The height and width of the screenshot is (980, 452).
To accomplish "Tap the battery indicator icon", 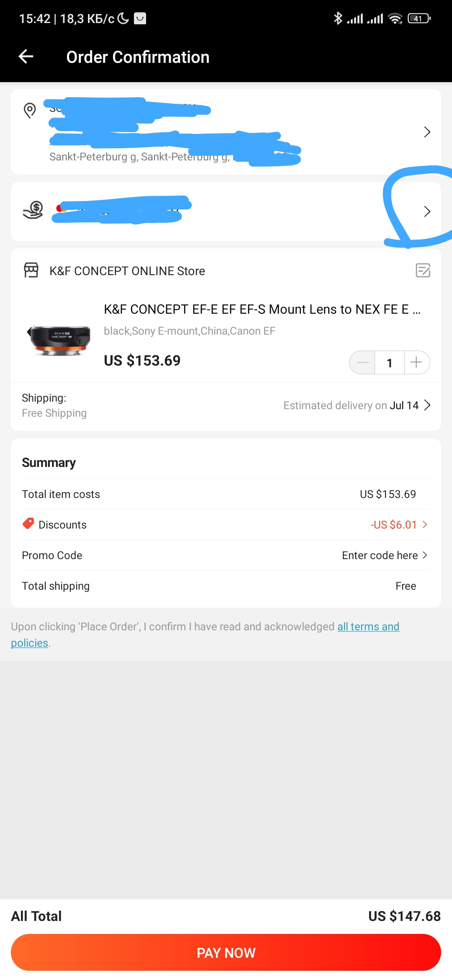I will pyautogui.click(x=419, y=18).
